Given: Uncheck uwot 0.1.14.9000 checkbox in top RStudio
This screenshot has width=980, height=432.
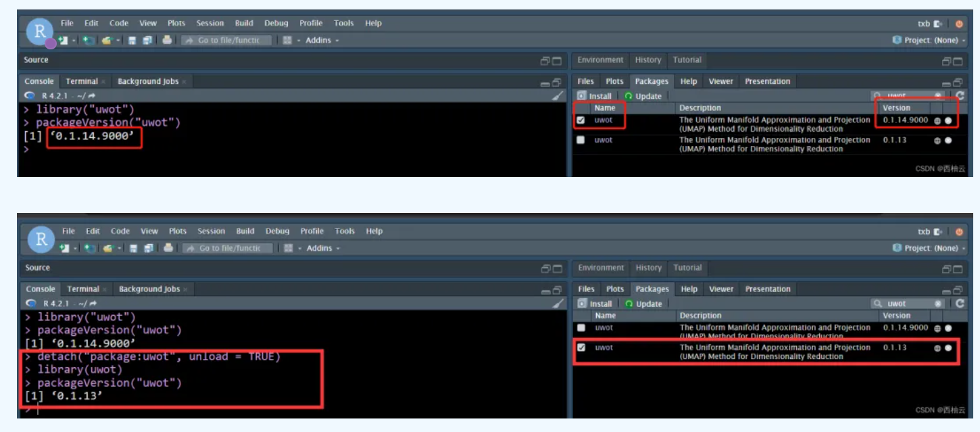Looking at the screenshot, I should (x=581, y=120).
